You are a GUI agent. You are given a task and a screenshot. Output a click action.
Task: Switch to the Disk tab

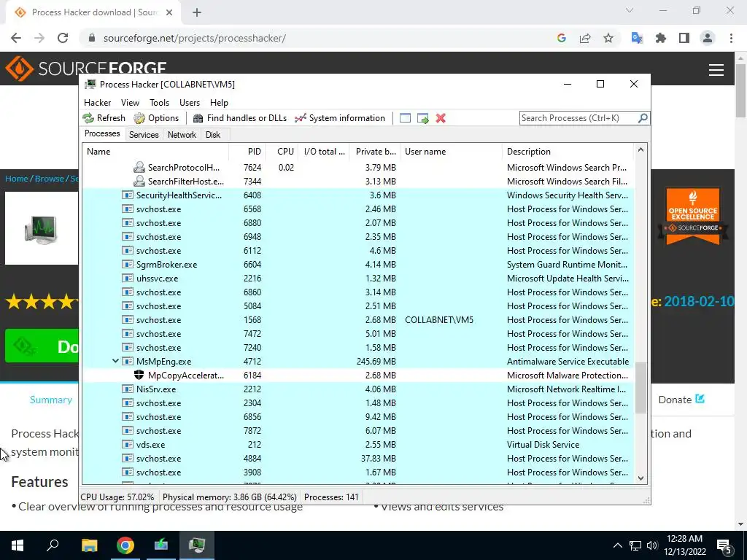[x=213, y=135]
